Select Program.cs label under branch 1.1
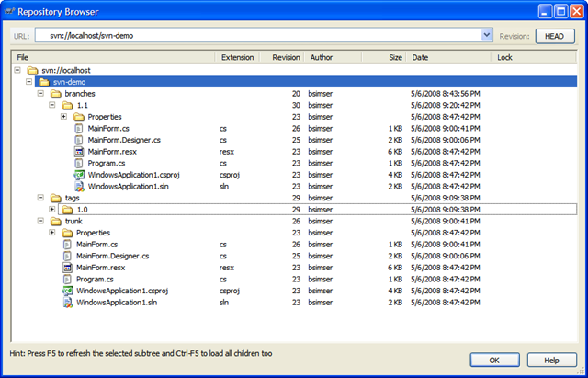This screenshot has width=588, height=378. pos(107,164)
